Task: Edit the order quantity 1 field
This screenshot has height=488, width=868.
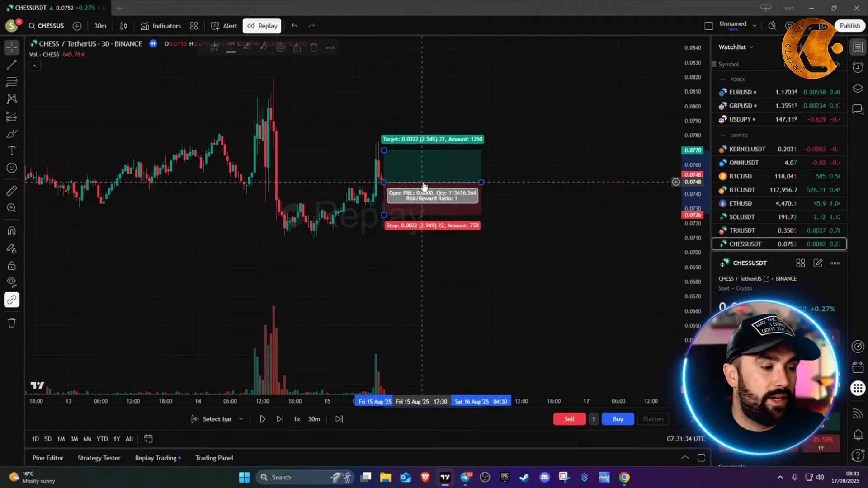Action: click(594, 419)
